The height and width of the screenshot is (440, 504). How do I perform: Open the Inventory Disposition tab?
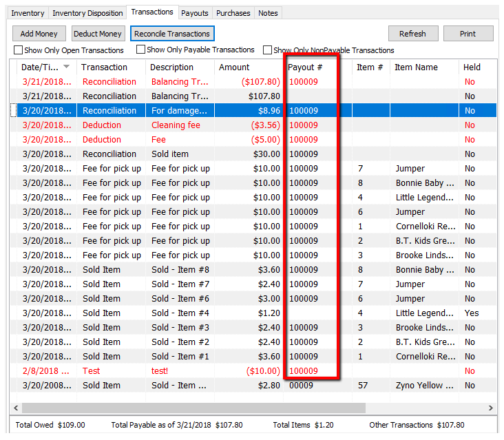(x=87, y=13)
